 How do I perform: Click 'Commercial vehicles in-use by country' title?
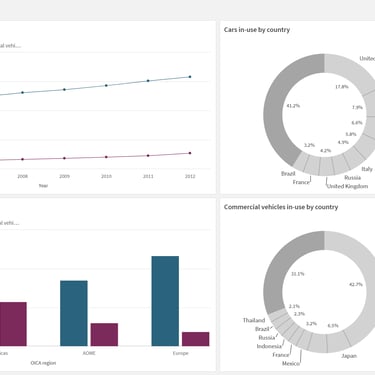[x=281, y=207]
